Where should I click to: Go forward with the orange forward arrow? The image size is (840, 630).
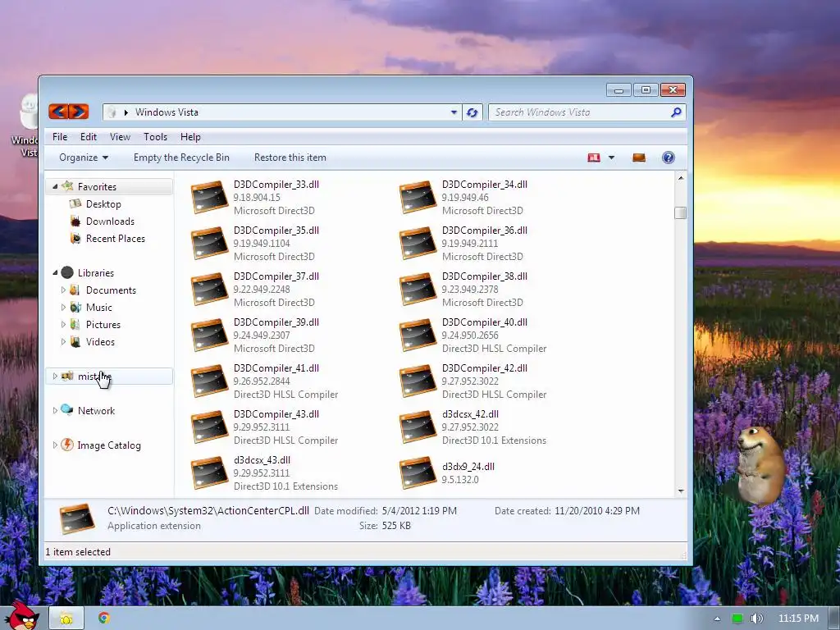point(78,112)
